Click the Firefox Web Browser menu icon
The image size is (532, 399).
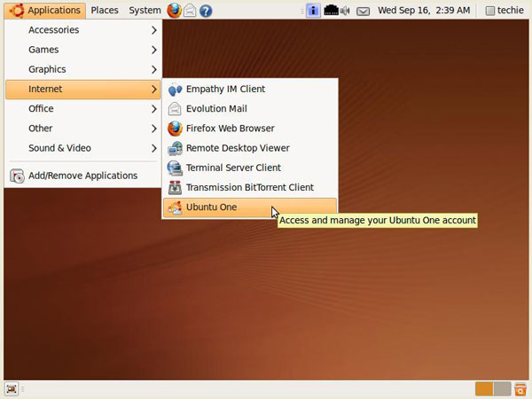pos(175,129)
